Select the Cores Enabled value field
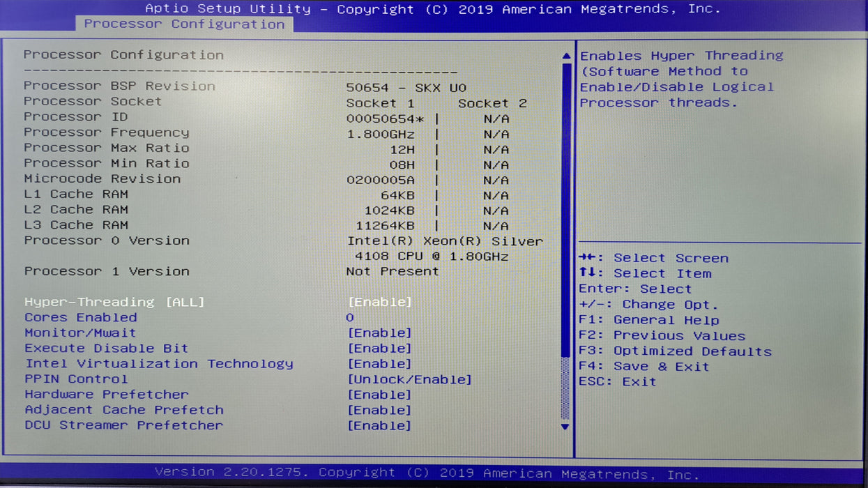This screenshot has width=868, height=488. (350, 318)
